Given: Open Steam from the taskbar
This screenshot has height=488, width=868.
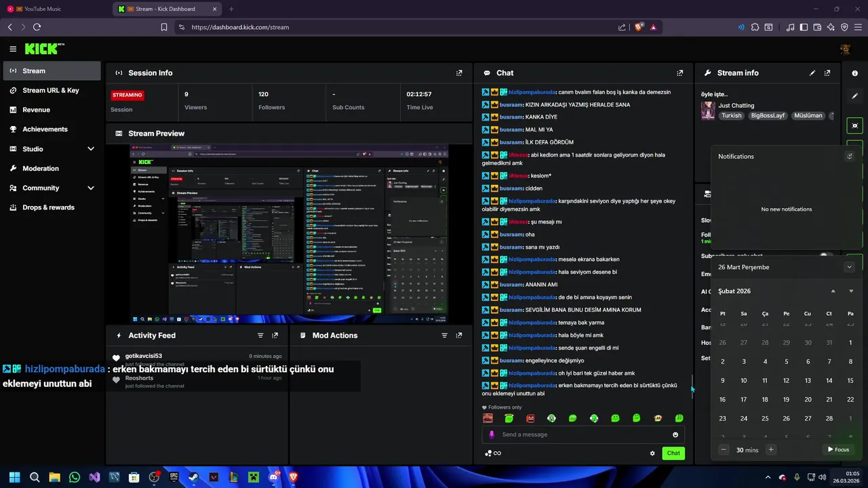Looking at the screenshot, I should click(x=194, y=477).
